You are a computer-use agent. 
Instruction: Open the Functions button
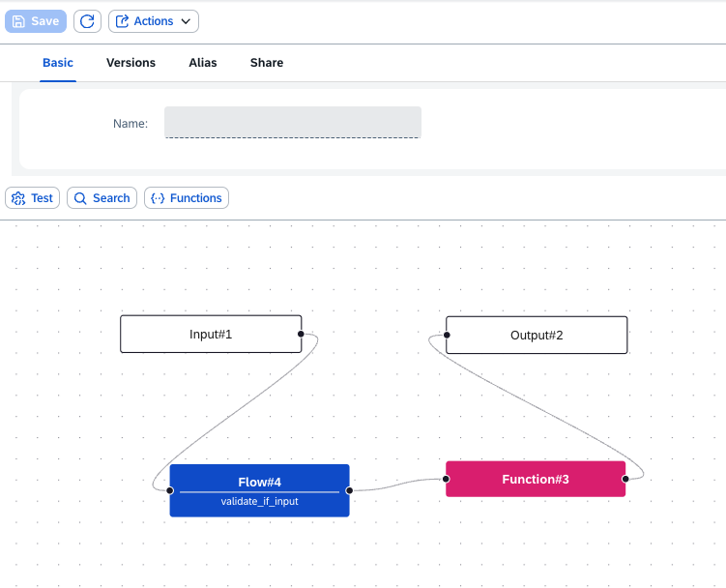pyautogui.click(x=187, y=198)
